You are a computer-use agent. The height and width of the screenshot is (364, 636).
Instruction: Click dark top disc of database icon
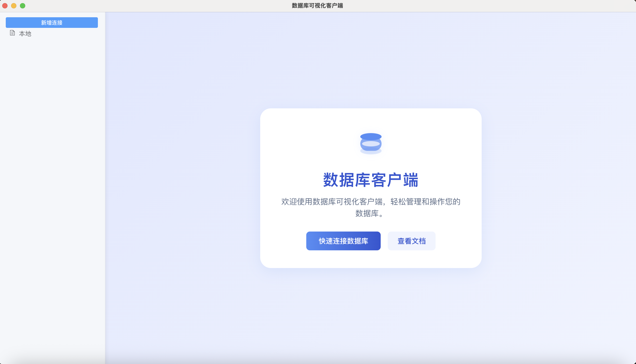point(371,136)
